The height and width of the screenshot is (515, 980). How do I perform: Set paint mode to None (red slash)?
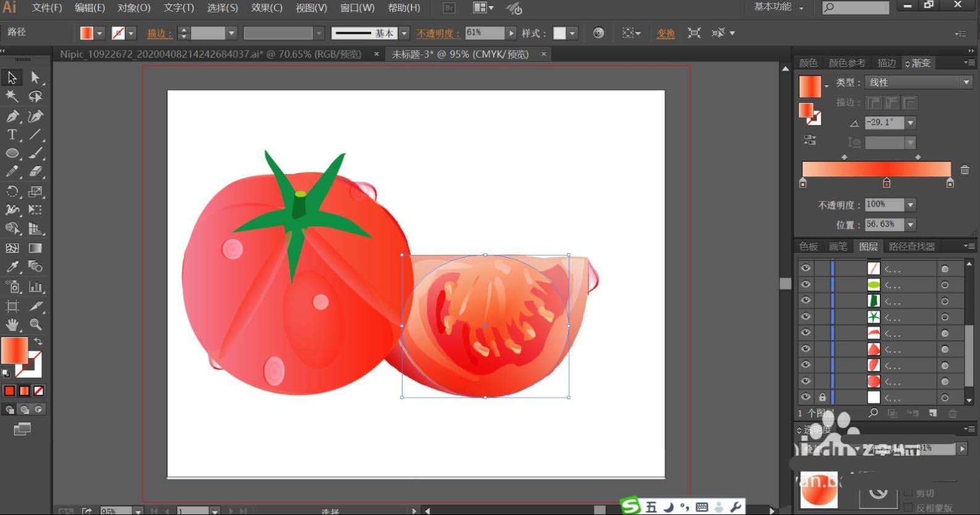pyautogui.click(x=38, y=391)
